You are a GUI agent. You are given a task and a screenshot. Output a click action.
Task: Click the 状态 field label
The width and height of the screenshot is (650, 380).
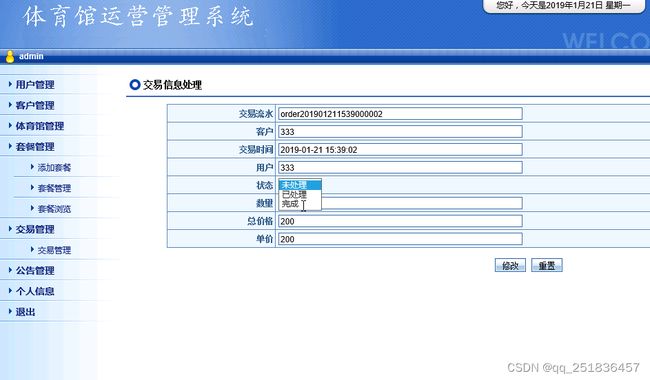pos(264,185)
